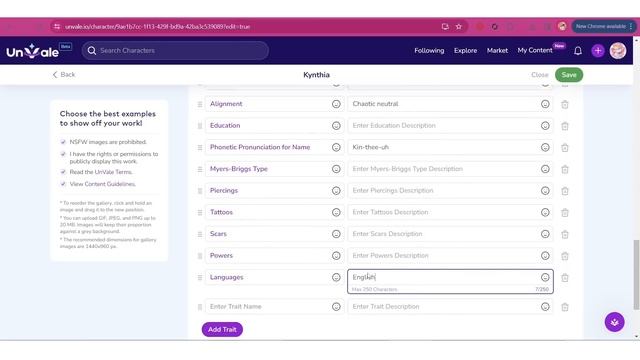
Task: Click the page vertical scrollbar thumb
Action: pos(636,275)
